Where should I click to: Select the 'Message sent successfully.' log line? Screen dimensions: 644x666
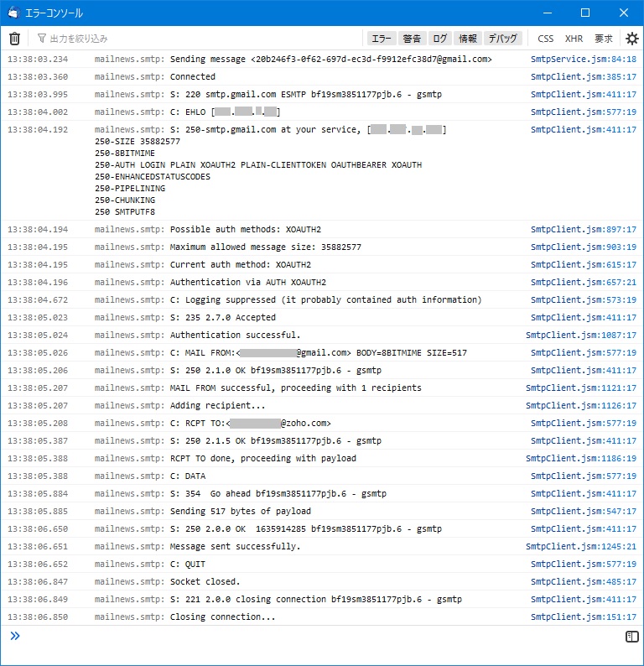click(235, 547)
